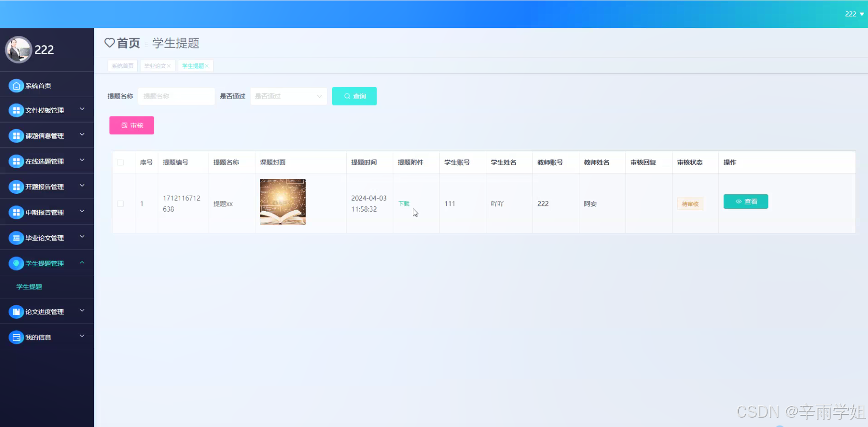Screen dimensions: 868x427
Task: Click the 课题信息管理 sidebar icon
Action: tap(17, 135)
